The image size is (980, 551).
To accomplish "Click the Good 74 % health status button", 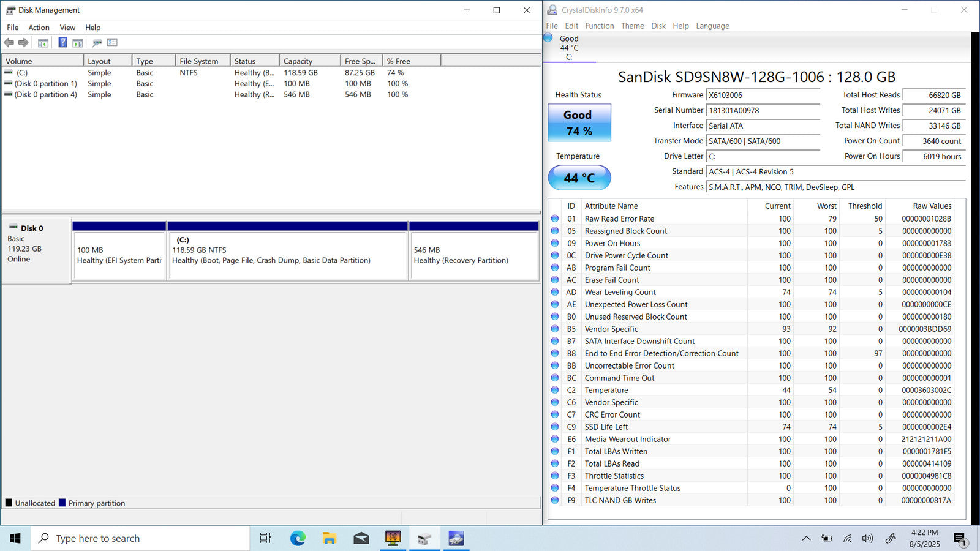I will pyautogui.click(x=579, y=123).
